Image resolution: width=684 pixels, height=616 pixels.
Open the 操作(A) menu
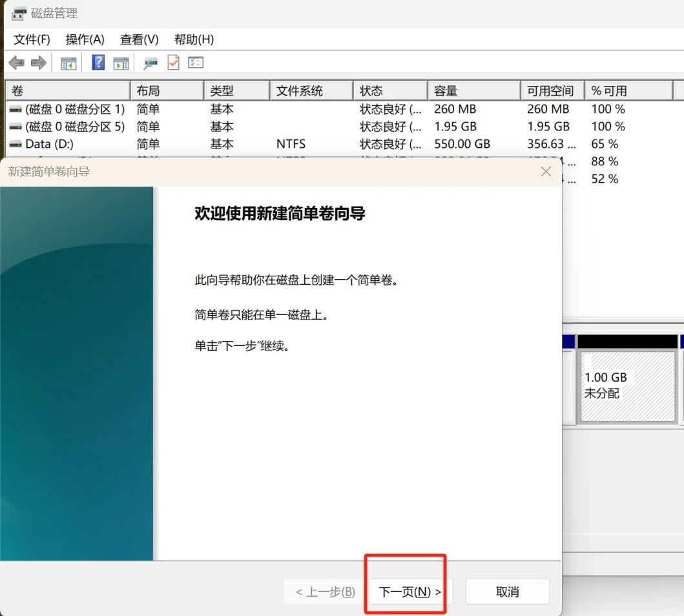(85, 39)
